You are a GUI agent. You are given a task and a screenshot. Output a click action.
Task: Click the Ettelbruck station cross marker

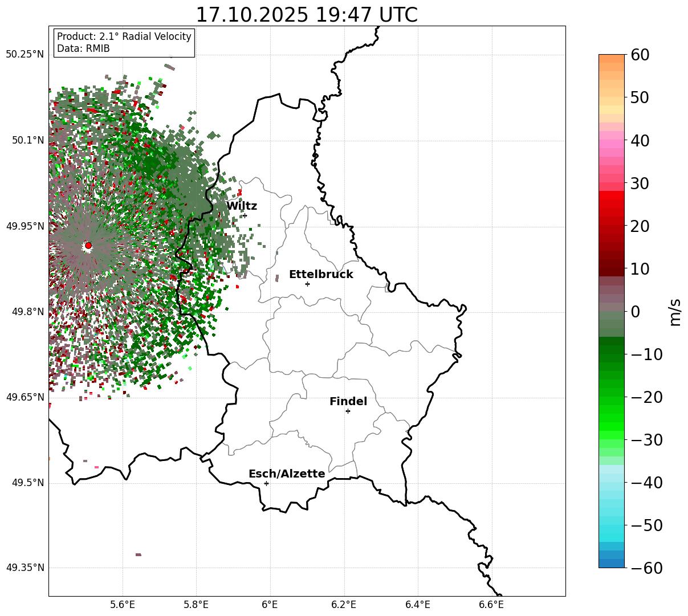tap(307, 284)
